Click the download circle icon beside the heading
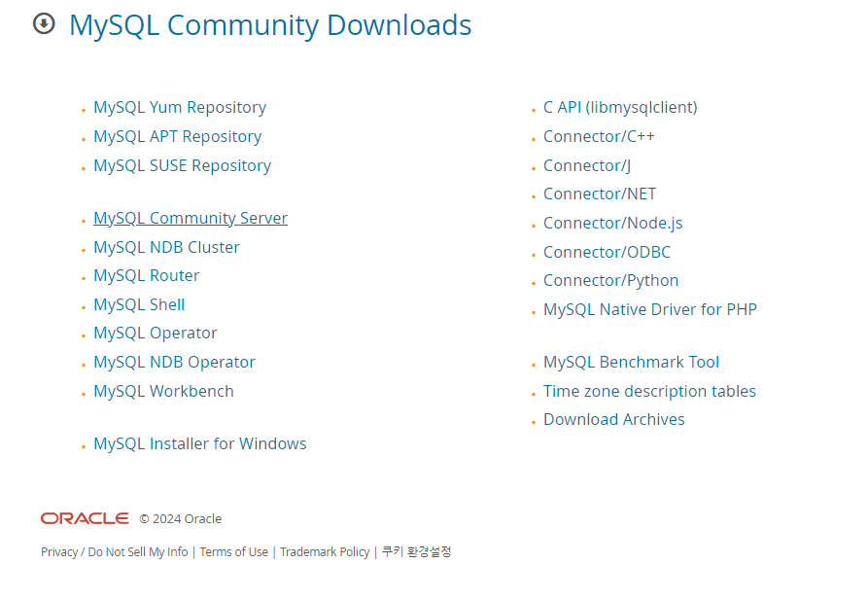Viewport: 868px width, 599px height. (44, 23)
